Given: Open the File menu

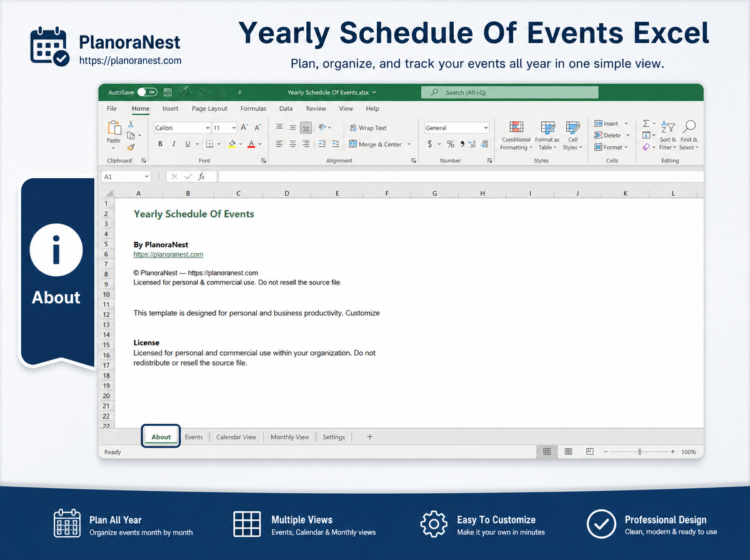Looking at the screenshot, I should [x=112, y=109].
